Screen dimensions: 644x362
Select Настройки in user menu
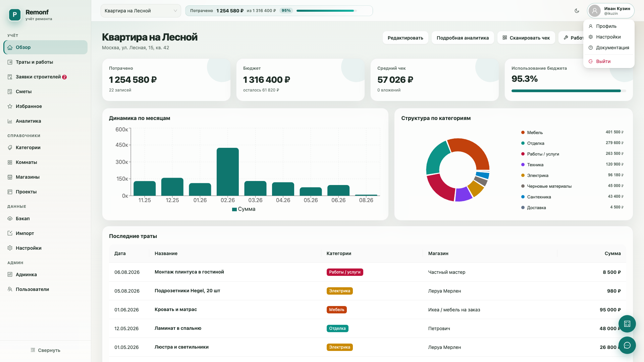tap(609, 37)
